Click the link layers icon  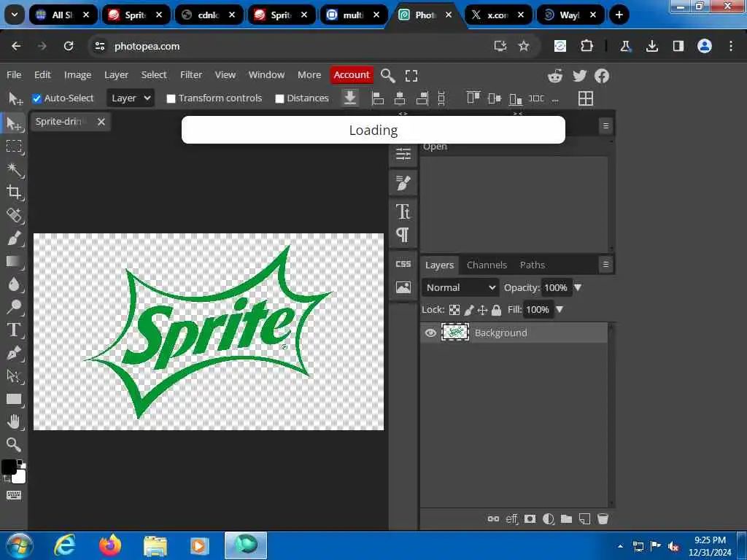[494, 518]
